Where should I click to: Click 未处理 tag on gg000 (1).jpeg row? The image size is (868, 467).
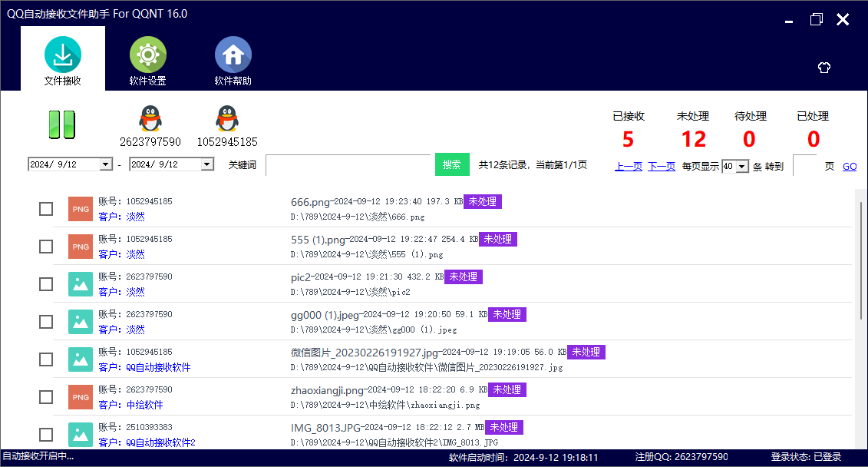pos(507,315)
